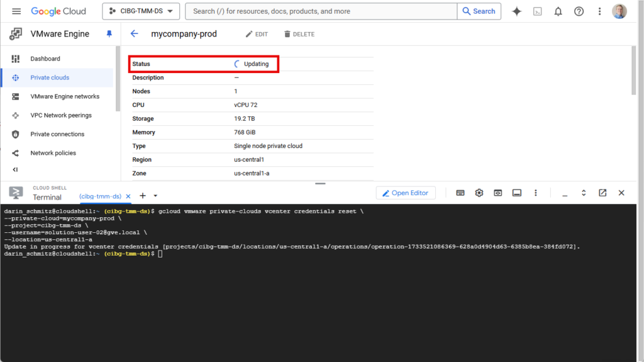The image size is (644, 362).
Task: Open the terminal tab dropdown arrow
Action: 155,196
